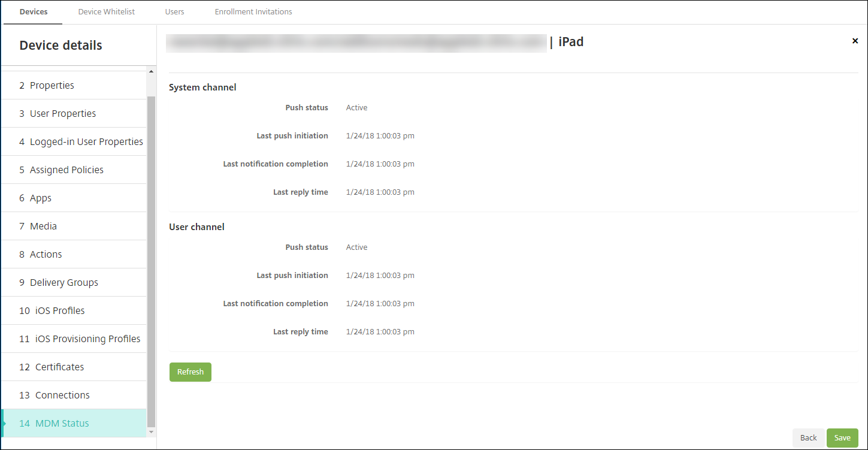Switch to the Devices tab
This screenshot has height=450, width=868.
point(34,12)
